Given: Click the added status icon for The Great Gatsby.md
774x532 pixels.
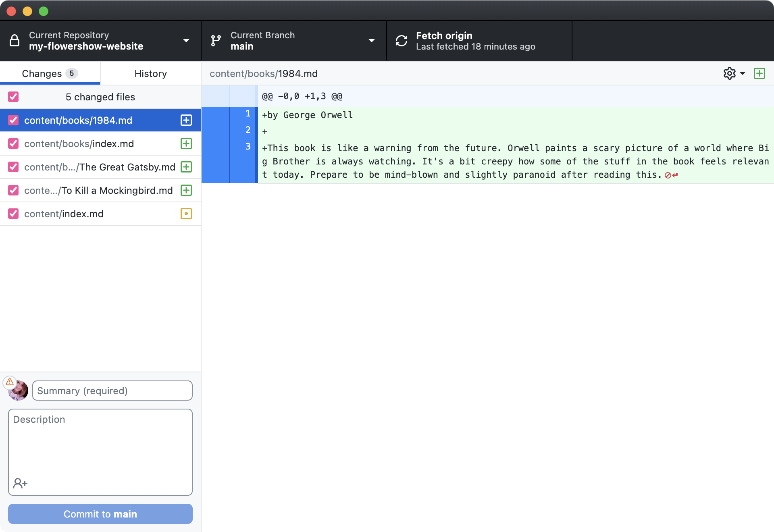Looking at the screenshot, I should click(x=186, y=167).
